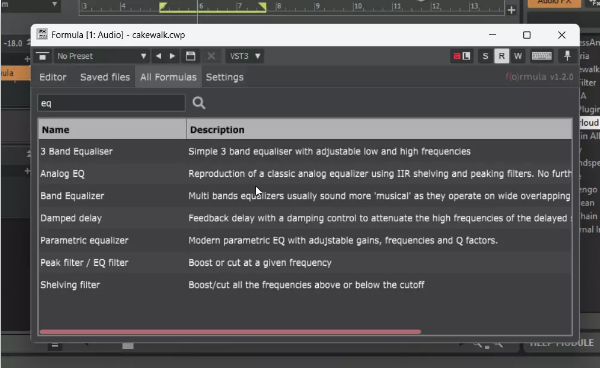
Task: Click the plus button right of the Cakewalk timeline ruler
Action: pos(512,10)
